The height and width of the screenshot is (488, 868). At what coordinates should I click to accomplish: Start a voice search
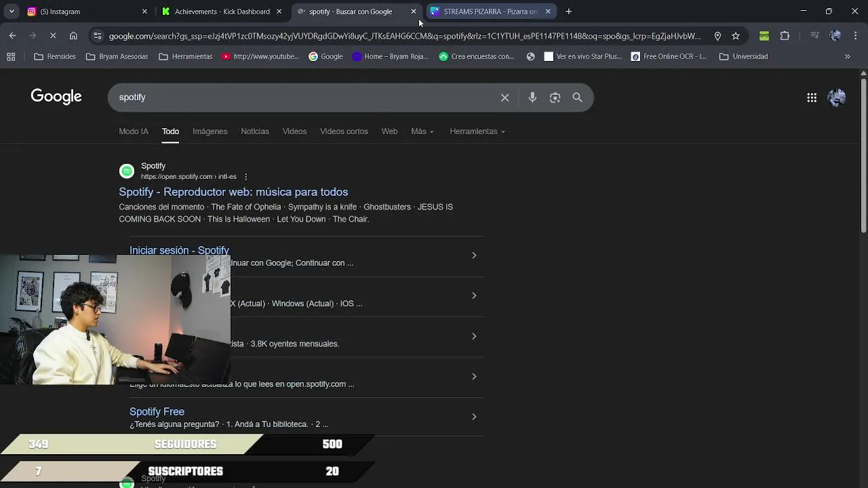click(x=532, y=98)
